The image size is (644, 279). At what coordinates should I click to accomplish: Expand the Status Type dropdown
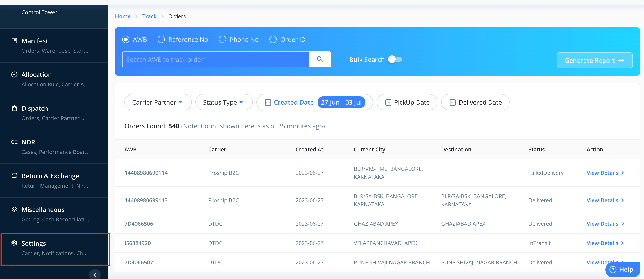[x=224, y=102]
